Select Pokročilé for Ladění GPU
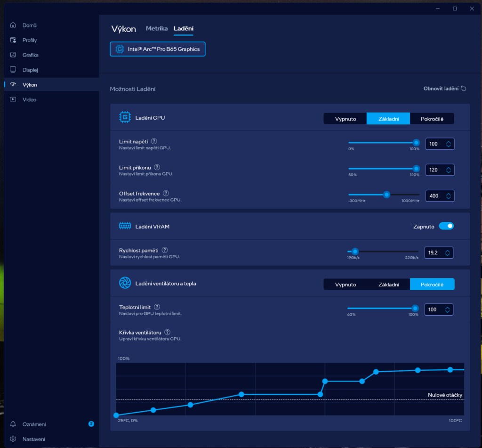Viewport: 482px width, 448px height. coord(432,119)
